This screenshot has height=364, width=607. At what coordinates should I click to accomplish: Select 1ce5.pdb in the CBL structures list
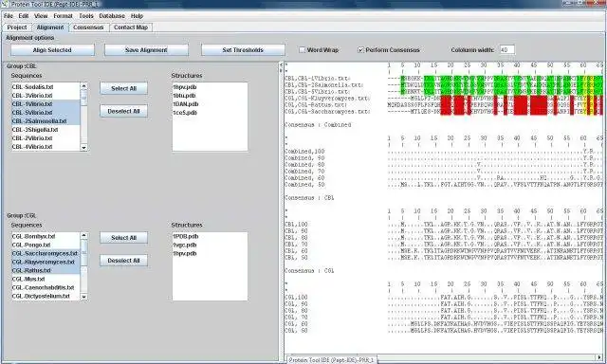(210, 113)
